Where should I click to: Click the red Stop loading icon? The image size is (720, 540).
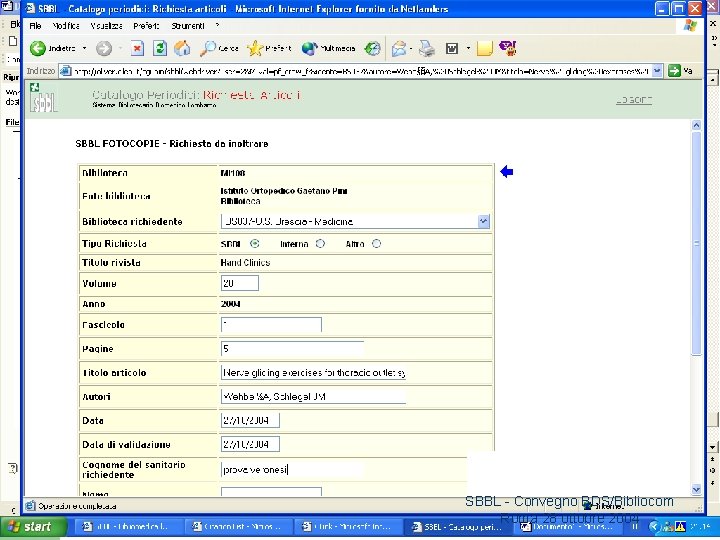[137, 48]
